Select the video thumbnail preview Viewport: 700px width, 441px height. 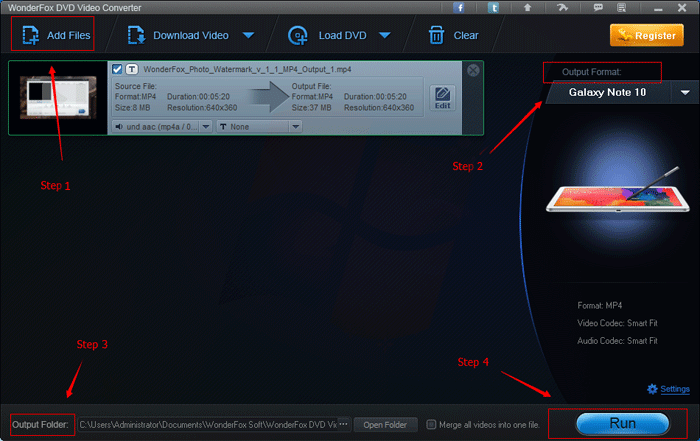(58, 98)
